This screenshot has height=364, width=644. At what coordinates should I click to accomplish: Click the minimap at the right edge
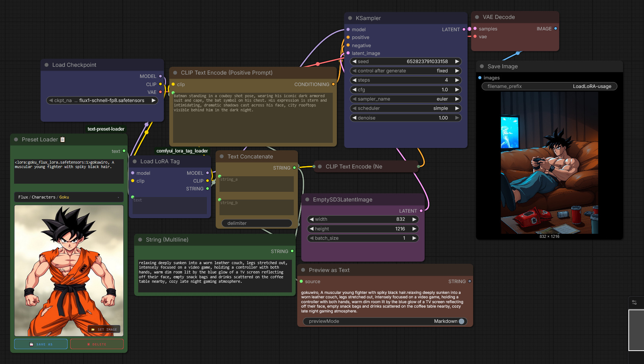pos(636,330)
